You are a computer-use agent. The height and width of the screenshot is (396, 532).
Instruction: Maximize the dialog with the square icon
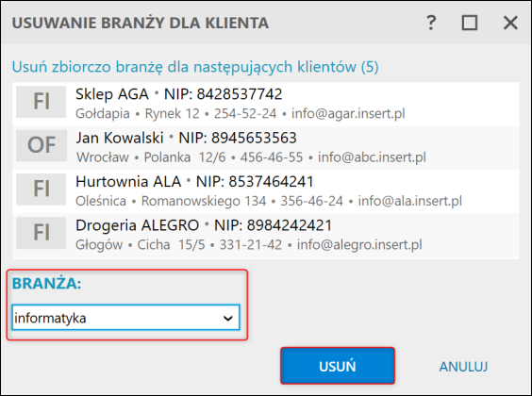[470, 23]
